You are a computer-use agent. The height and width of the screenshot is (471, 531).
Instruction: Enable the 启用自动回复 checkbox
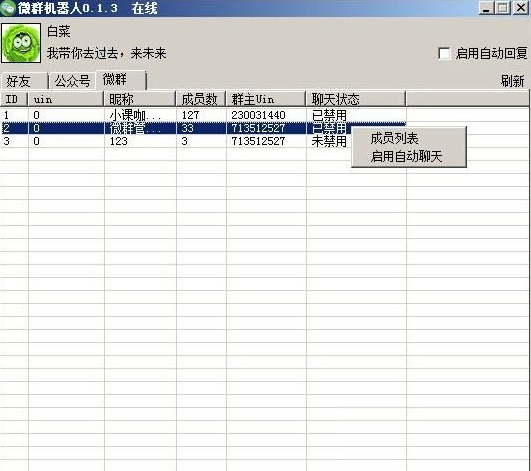pyautogui.click(x=444, y=53)
